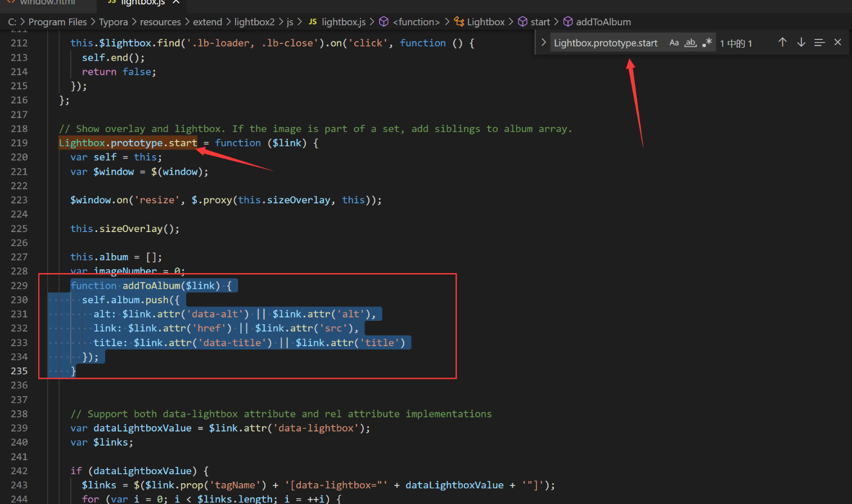This screenshot has height=504, width=852.
Task: Click the start method breadcrumb
Action: pos(534,22)
